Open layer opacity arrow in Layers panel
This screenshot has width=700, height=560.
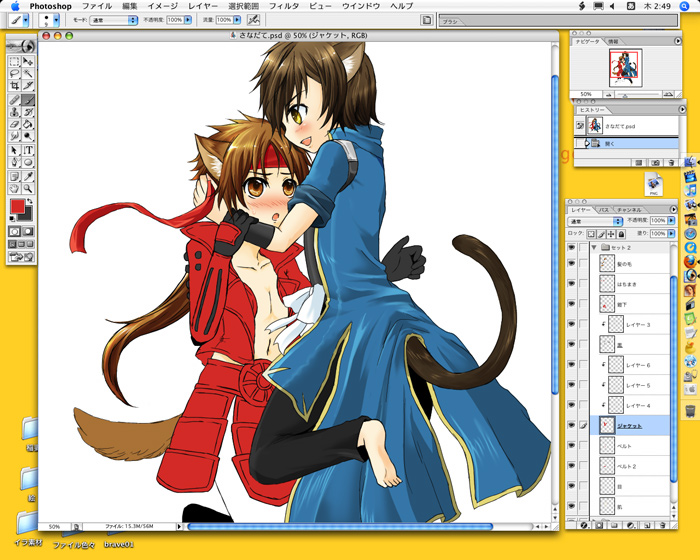pyautogui.click(x=671, y=221)
